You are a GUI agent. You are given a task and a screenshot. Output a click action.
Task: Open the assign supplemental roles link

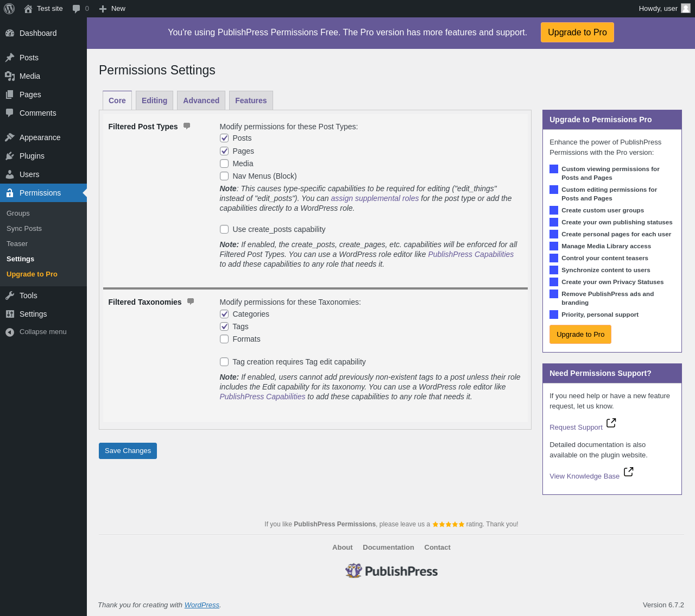[375, 198]
